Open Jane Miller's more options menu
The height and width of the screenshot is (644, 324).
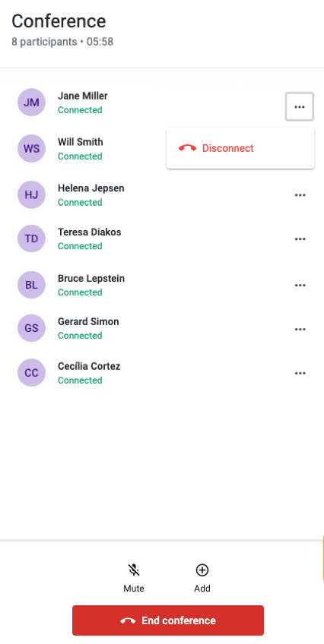click(x=300, y=107)
